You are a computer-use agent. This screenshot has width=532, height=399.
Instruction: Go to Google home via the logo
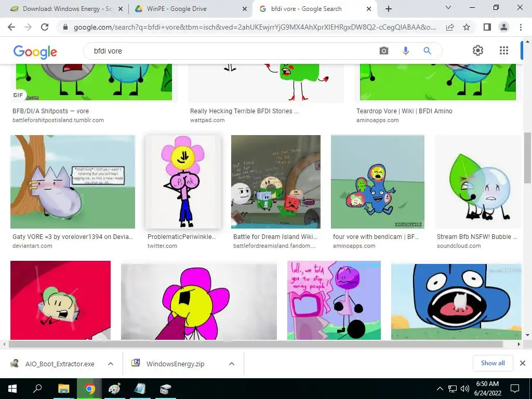point(35,51)
